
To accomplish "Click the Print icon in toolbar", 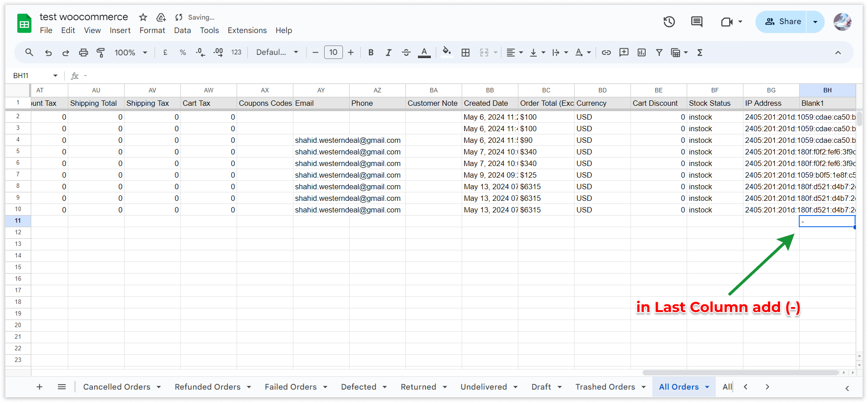I will [83, 53].
